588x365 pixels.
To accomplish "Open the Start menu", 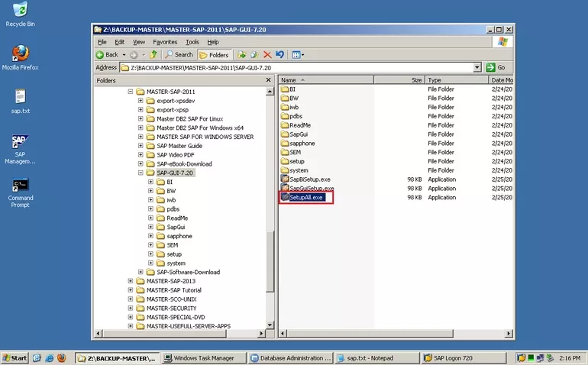I will coord(15,358).
